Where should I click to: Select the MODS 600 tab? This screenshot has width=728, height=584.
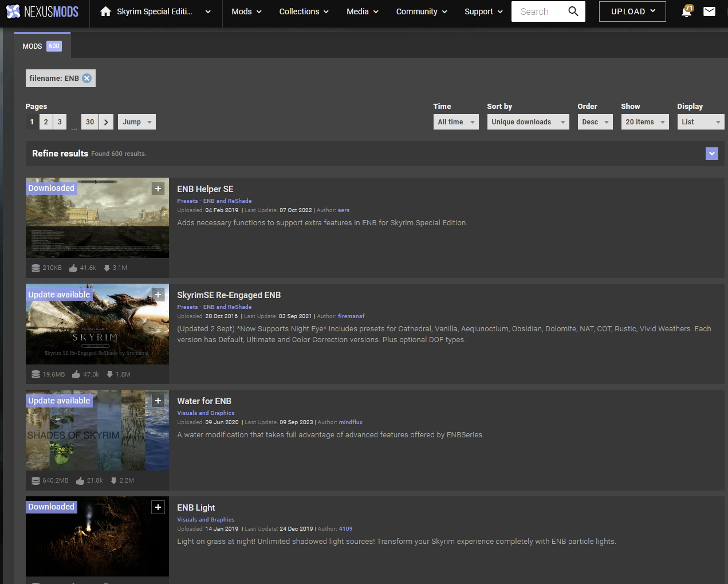click(x=42, y=46)
